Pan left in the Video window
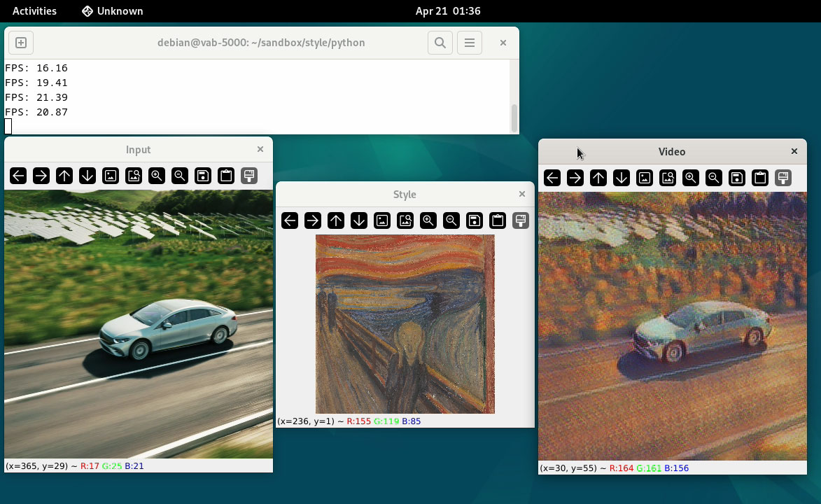 (x=552, y=178)
